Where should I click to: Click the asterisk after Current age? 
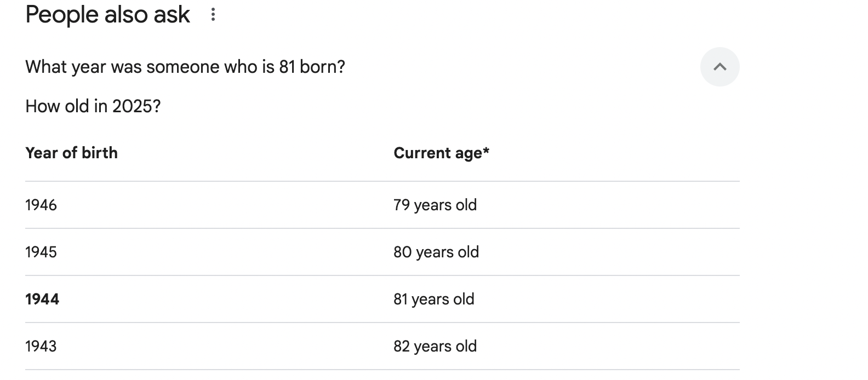(x=486, y=150)
